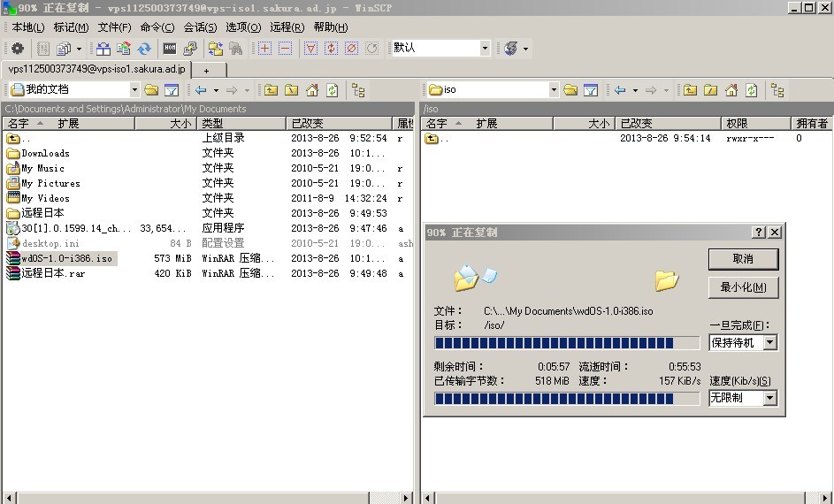Click the Synchronize directories icon

coord(124,49)
